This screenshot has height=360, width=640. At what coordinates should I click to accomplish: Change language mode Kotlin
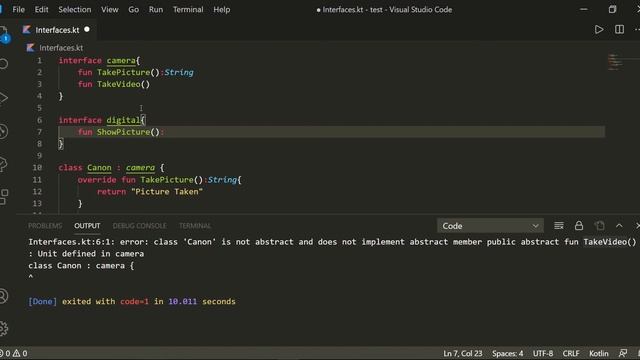(598, 353)
